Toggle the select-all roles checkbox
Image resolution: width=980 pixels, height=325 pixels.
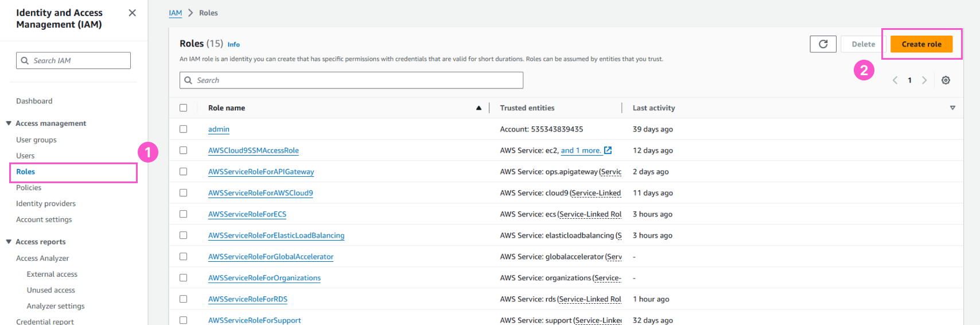pyautogui.click(x=184, y=108)
